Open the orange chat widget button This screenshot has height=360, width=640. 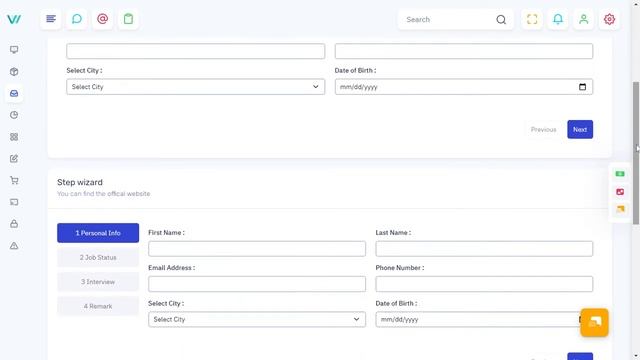click(594, 322)
